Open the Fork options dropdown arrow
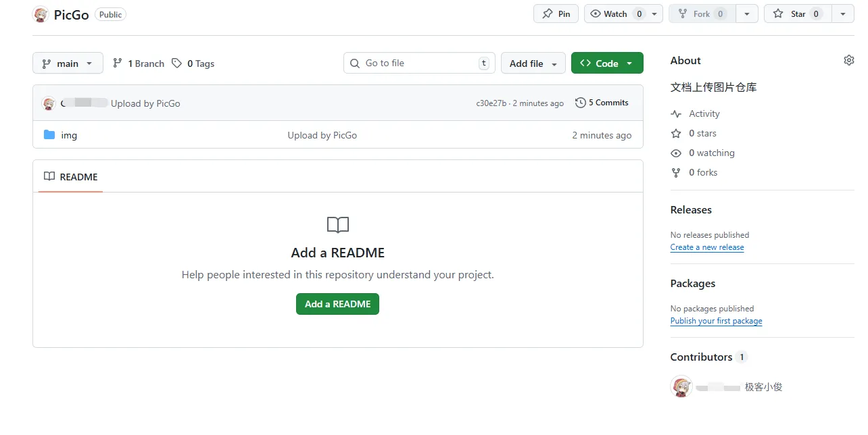868x435 pixels. pos(746,14)
